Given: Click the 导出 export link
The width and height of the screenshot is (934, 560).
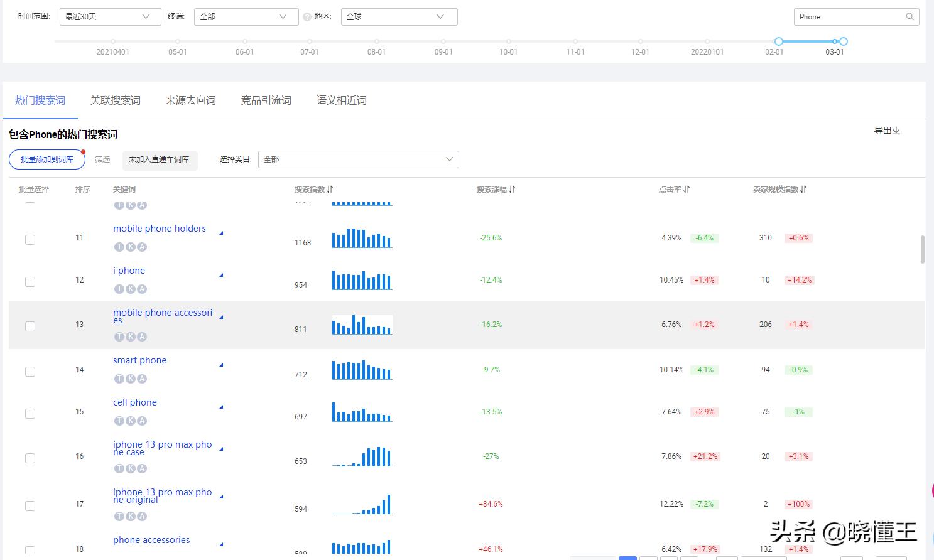Looking at the screenshot, I should pyautogui.click(x=887, y=131).
